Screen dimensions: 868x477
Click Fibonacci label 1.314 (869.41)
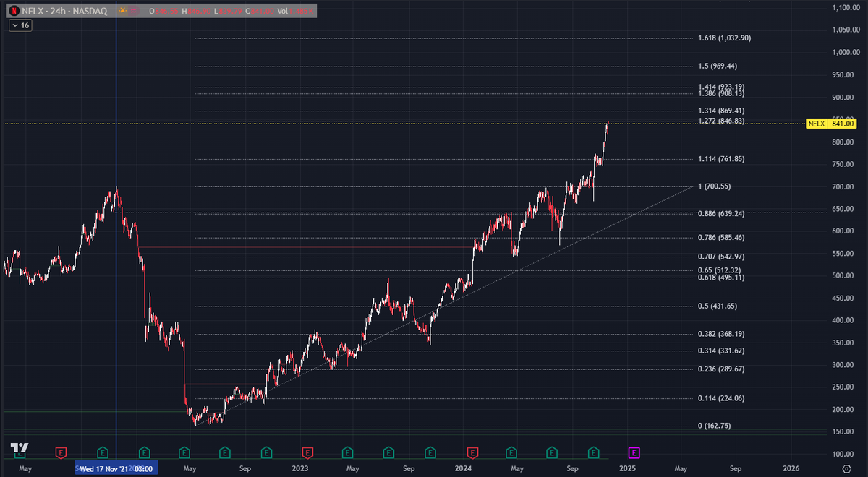click(721, 111)
